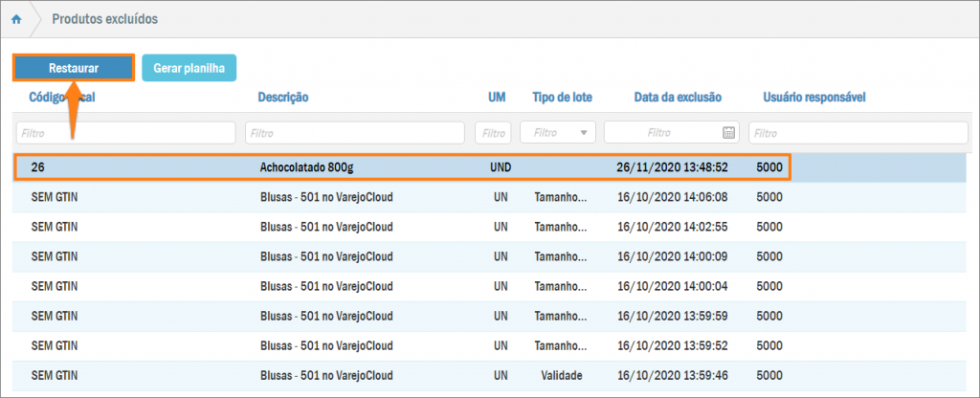980x398 pixels.
Task: Click the Tipo de lote column header
Action: pos(562,97)
